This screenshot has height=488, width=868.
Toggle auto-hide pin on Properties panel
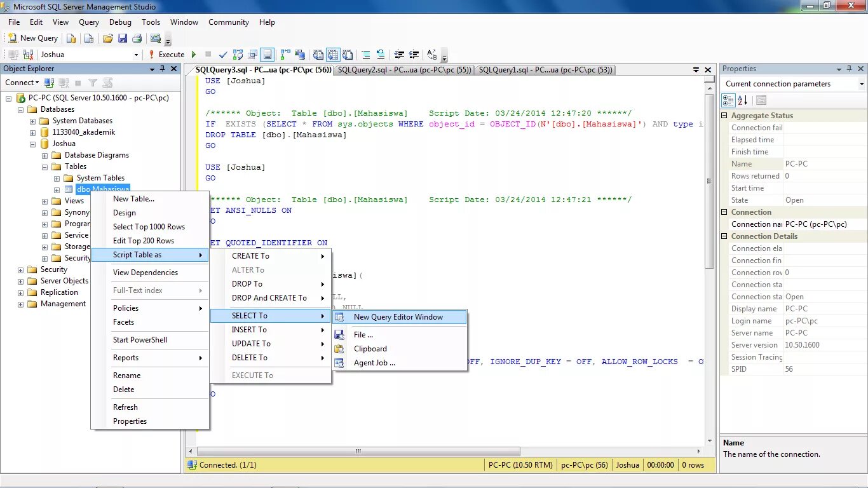[850, 69]
